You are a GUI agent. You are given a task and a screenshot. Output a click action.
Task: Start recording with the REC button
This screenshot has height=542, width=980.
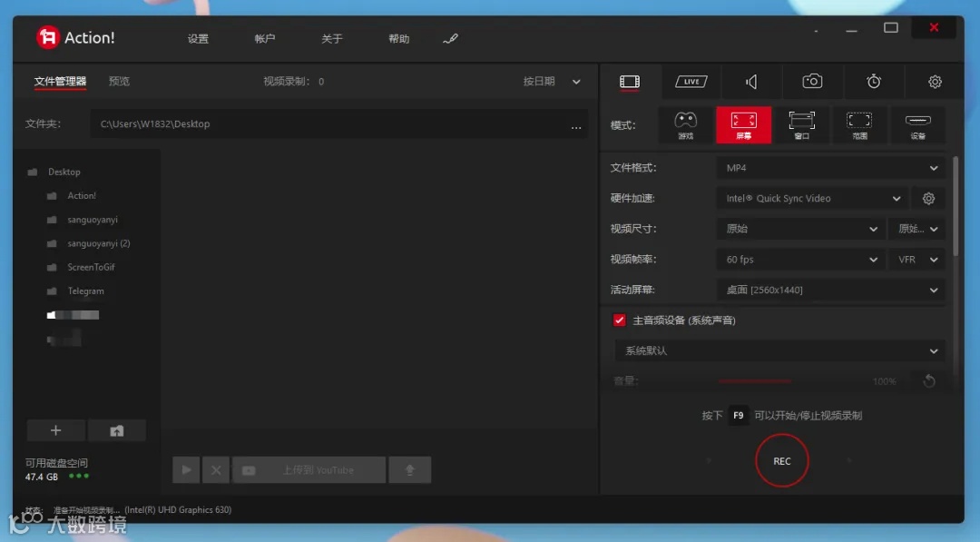point(782,460)
